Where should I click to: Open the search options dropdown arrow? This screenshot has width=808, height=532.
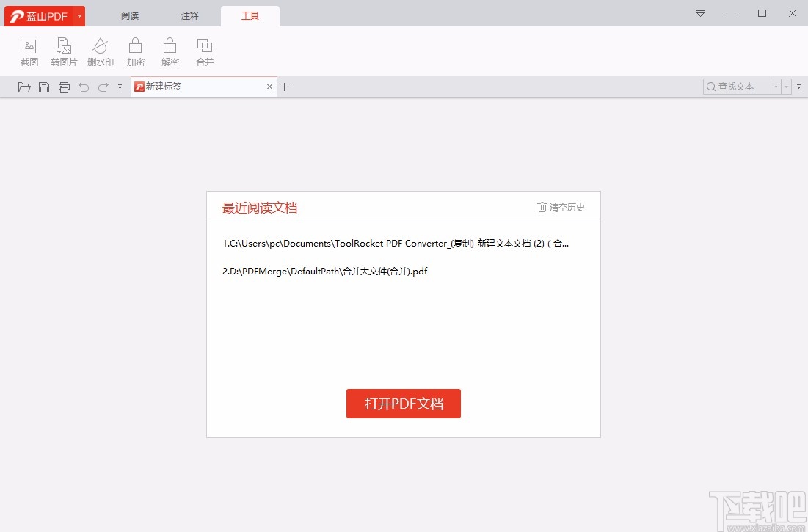(x=785, y=87)
